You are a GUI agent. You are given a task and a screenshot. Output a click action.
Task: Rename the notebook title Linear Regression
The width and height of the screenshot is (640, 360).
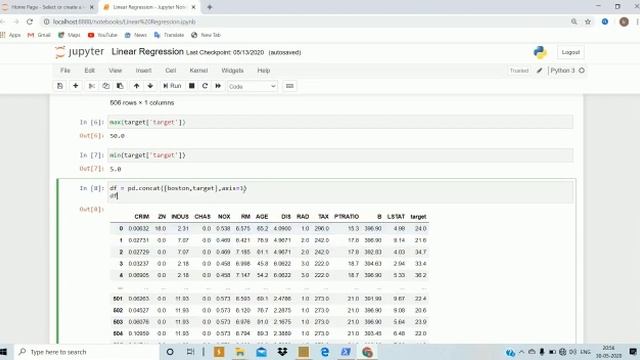click(147, 52)
